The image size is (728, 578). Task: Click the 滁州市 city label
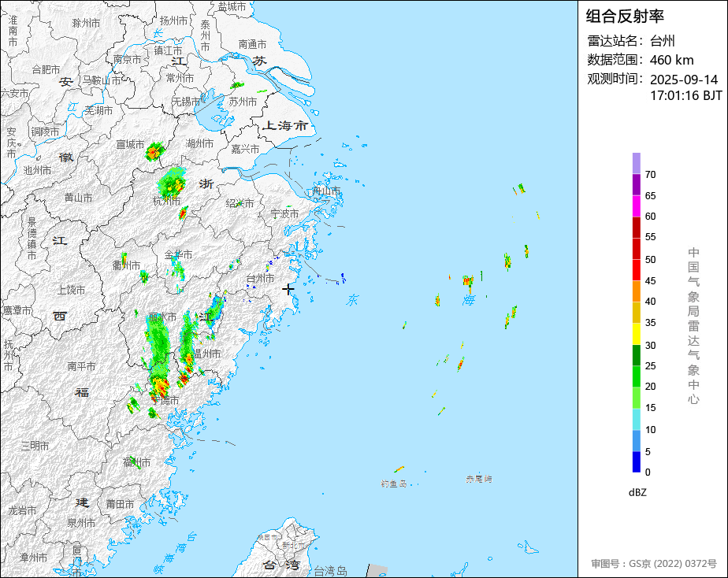click(86, 23)
